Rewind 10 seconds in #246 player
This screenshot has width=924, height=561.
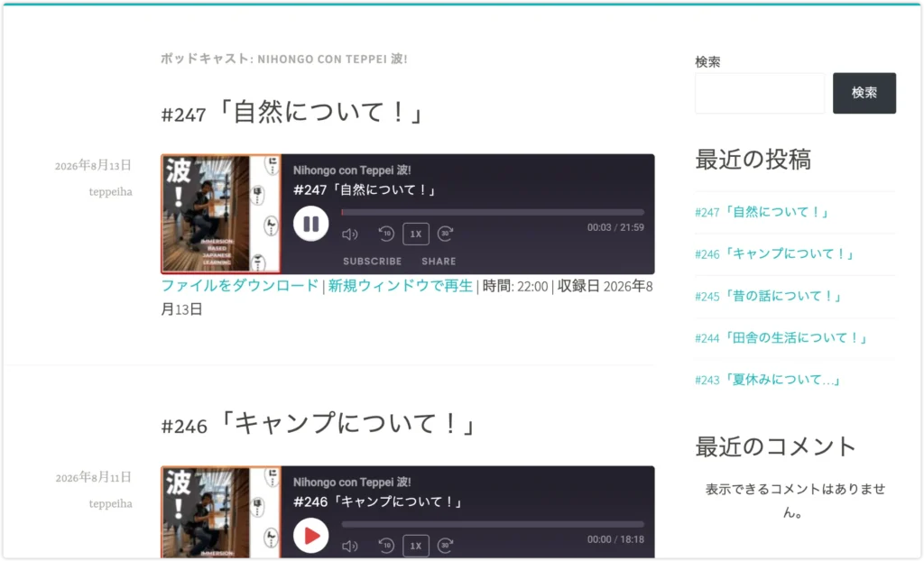386,546
